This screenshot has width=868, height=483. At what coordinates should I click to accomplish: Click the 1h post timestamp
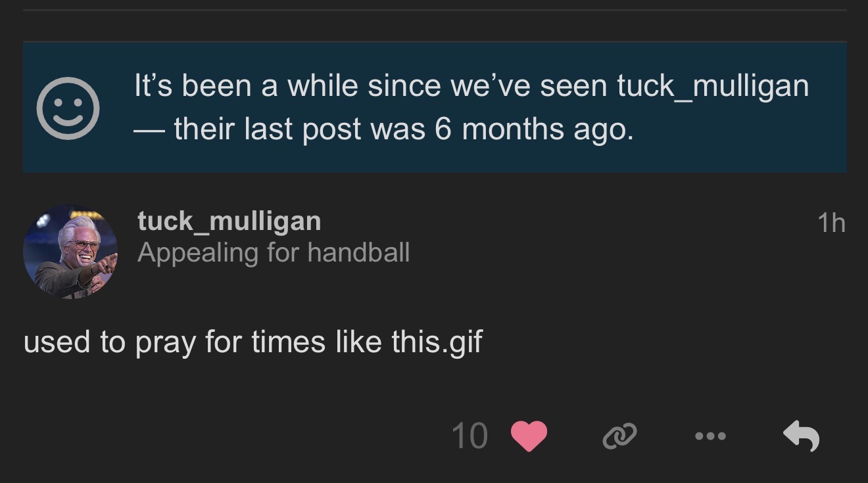831,224
